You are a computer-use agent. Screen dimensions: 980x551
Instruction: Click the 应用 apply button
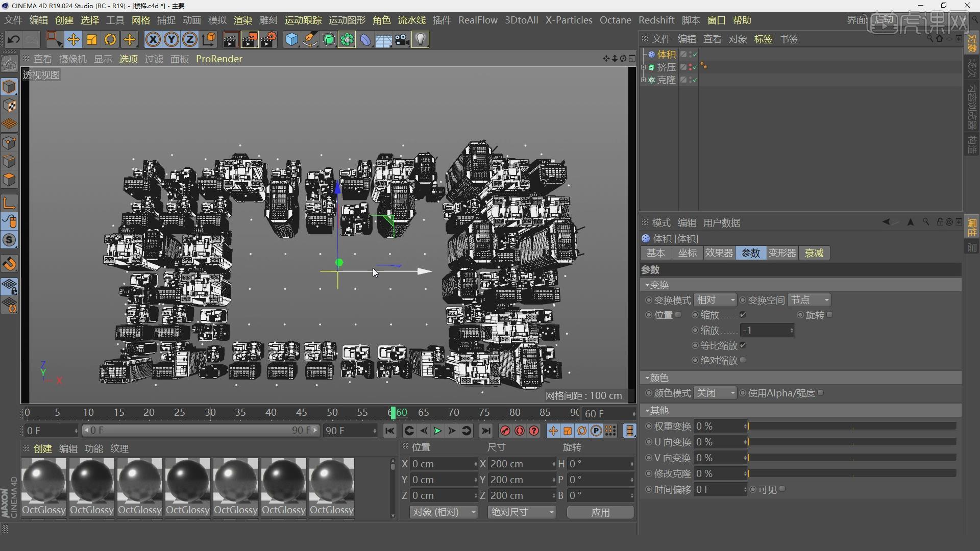point(600,512)
